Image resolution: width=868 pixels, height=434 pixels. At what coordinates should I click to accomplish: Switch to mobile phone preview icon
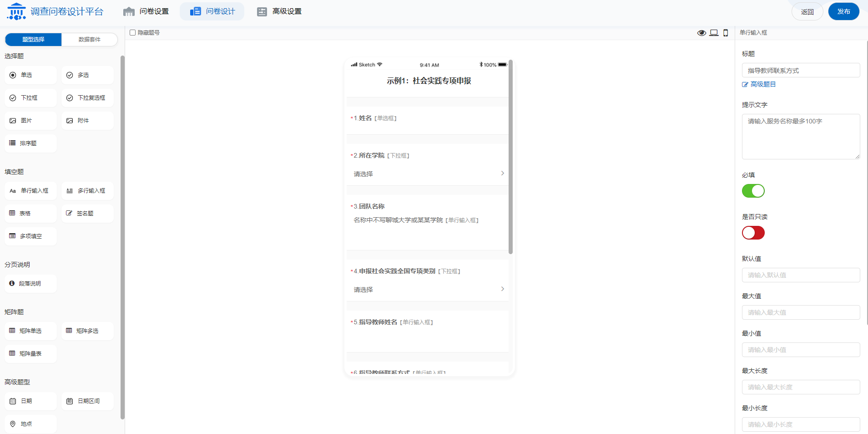[726, 33]
